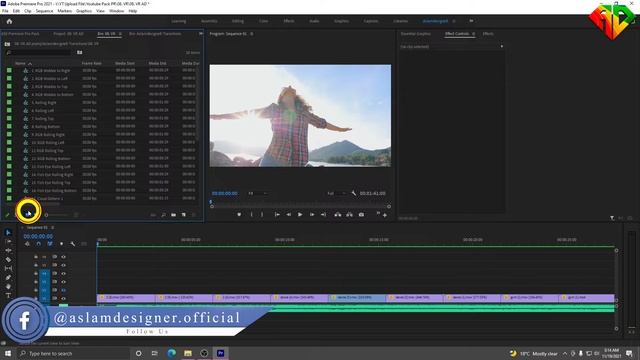640x360 pixels.
Task: Click label color swatch of 5 Rolling Right
Action: pyautogui.click(x=9, y=102)
